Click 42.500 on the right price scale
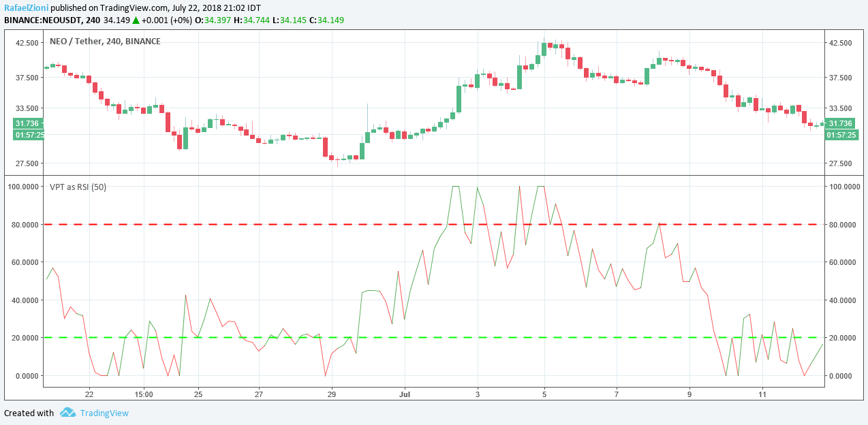 839,43
